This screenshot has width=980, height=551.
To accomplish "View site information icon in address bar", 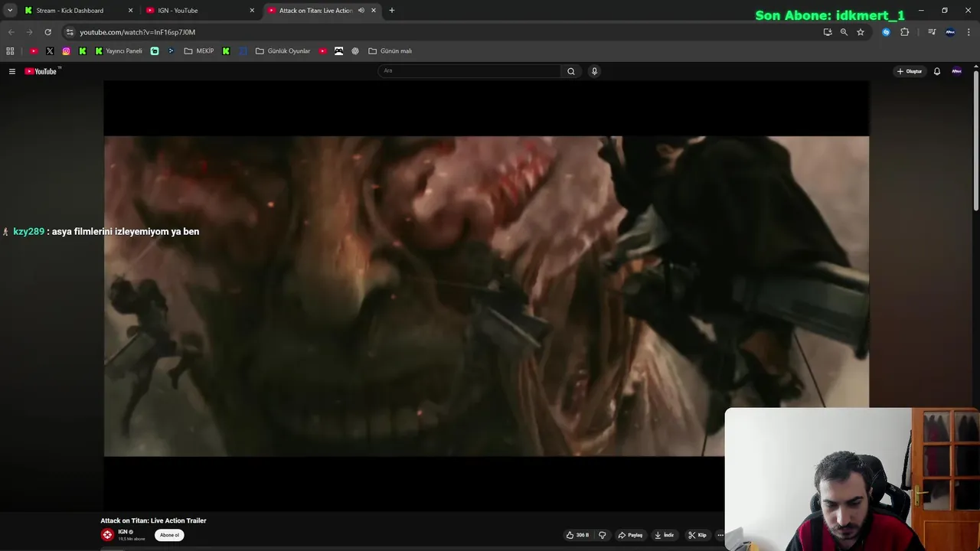I will pyautogui.click(x=70, y=32).
